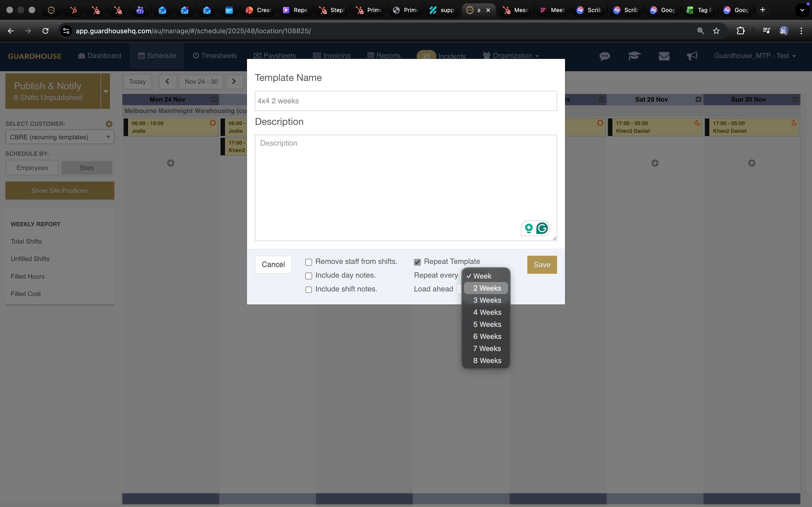Go to the previous week with left arrow
This screenshot has height=507, width=812.
[167, 82]
